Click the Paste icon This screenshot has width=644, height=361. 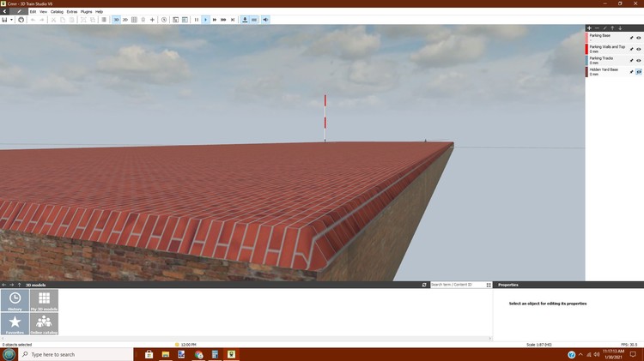click(71, 20)
